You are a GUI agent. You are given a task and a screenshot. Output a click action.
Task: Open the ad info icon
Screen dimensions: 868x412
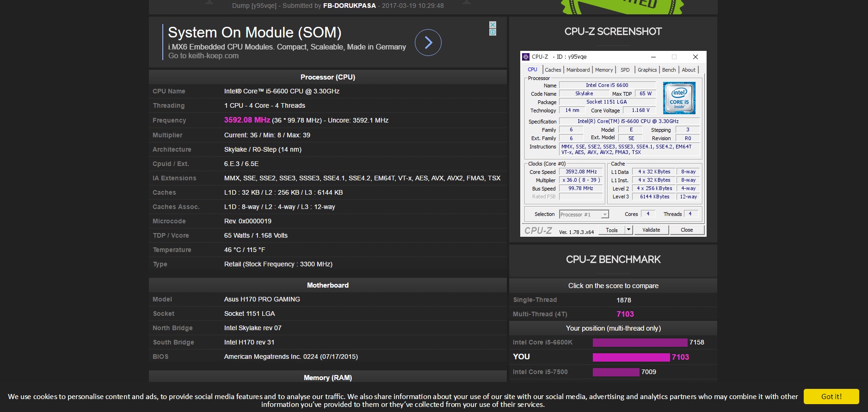point(492,32)
